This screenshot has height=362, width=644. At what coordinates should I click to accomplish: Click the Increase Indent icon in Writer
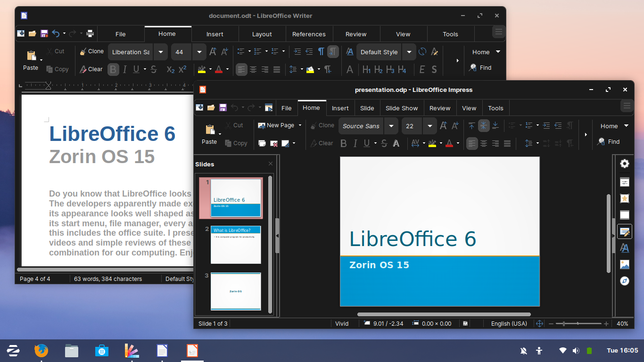[x=297, y=52]
